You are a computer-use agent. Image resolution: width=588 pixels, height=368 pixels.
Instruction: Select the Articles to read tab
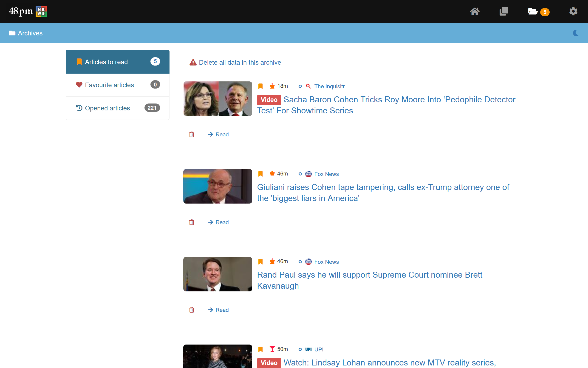click(x=118, y=62)
